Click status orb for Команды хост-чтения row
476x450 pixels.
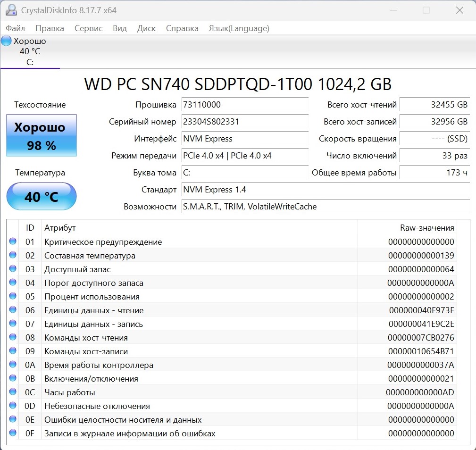(13, 338)
